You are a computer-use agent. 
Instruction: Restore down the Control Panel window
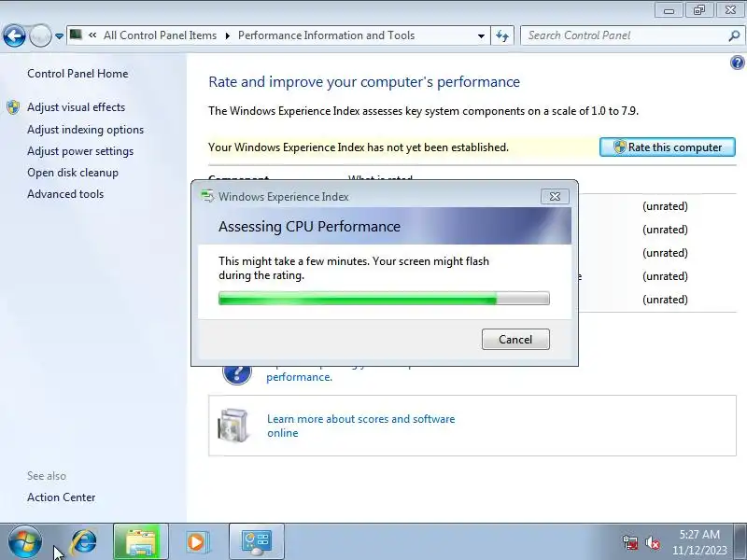pos(699,10)
